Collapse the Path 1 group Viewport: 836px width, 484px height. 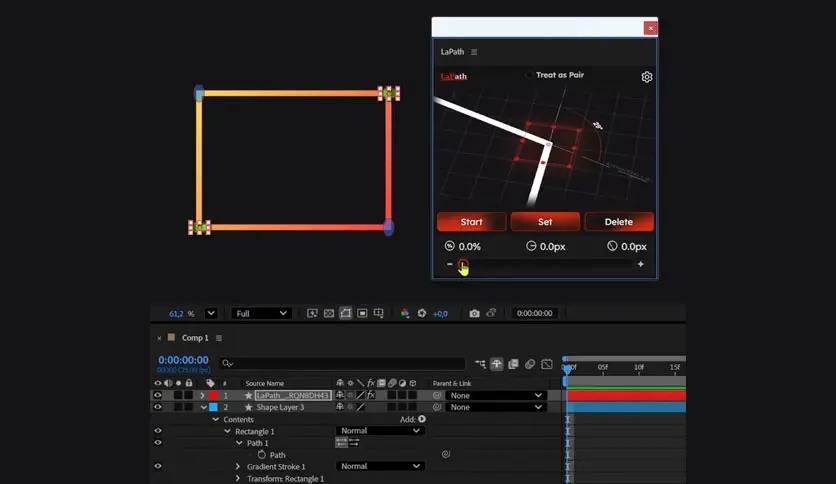[239, 443]
